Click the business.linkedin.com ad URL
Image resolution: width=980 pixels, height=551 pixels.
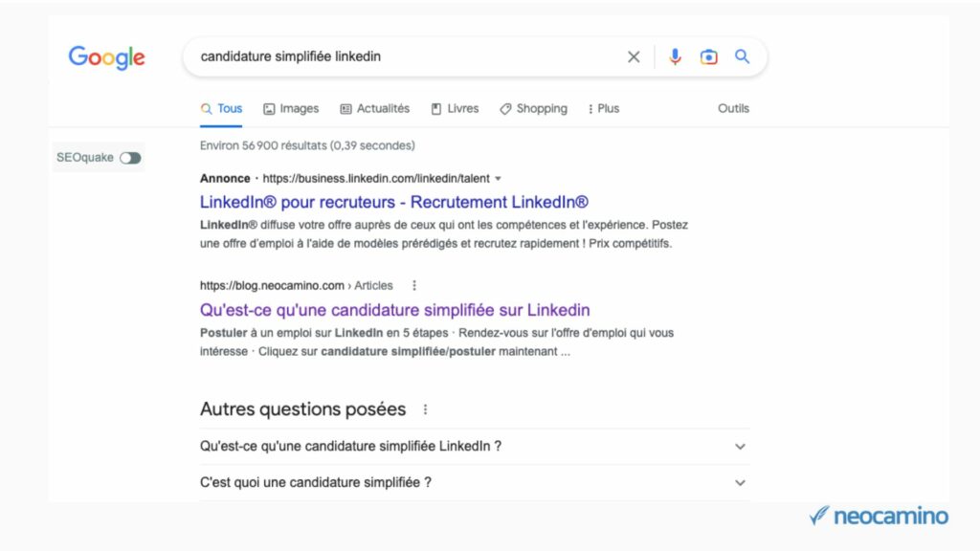375,179
